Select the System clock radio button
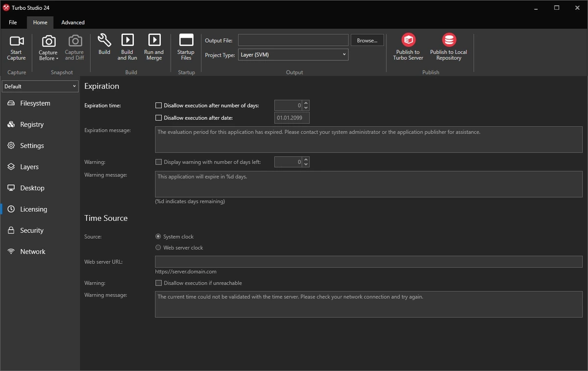Screen dimensions: 588x371 pyautogui.click(x=158, y=237)
